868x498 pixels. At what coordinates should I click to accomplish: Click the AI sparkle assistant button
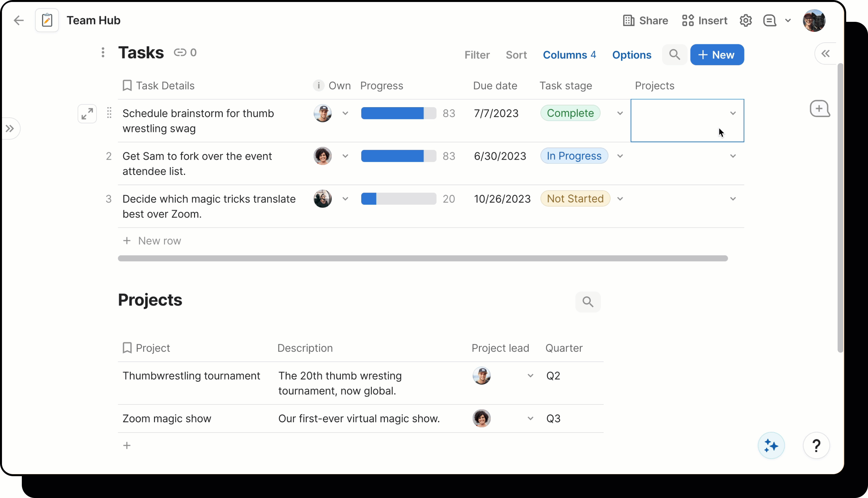[771, 446]
